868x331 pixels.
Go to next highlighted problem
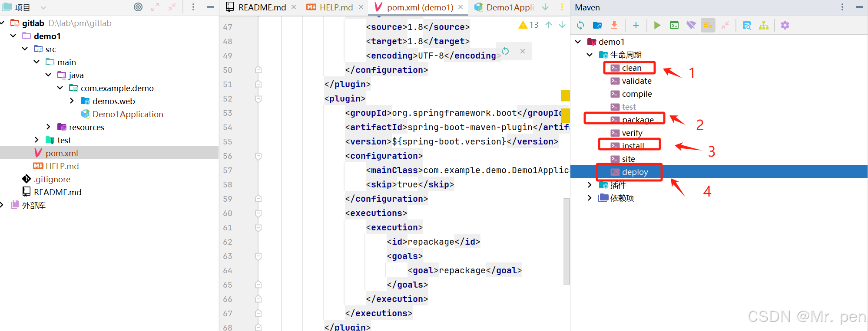pyautogui.click(x=562, y=25)
